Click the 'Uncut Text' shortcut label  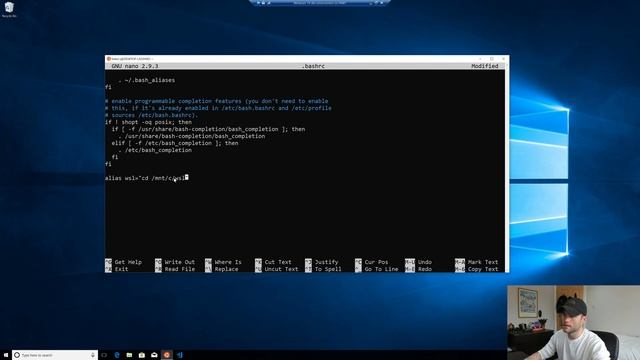(281, 269)
